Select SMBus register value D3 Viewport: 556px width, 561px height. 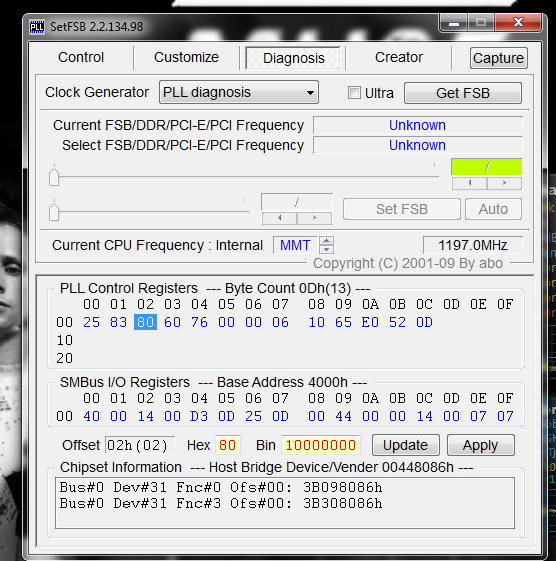point(199,416)
